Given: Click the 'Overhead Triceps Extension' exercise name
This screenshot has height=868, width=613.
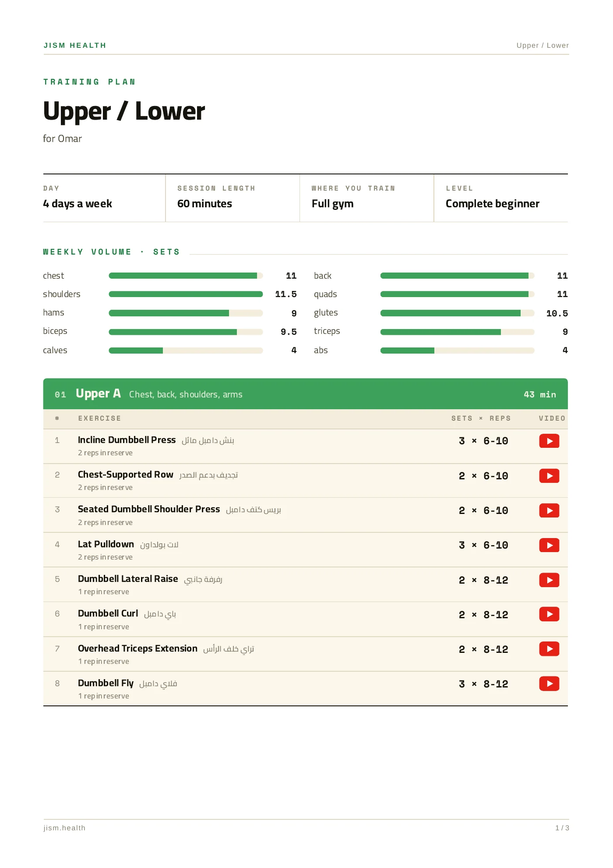Looking at the screenshot, I should point(137,648).
